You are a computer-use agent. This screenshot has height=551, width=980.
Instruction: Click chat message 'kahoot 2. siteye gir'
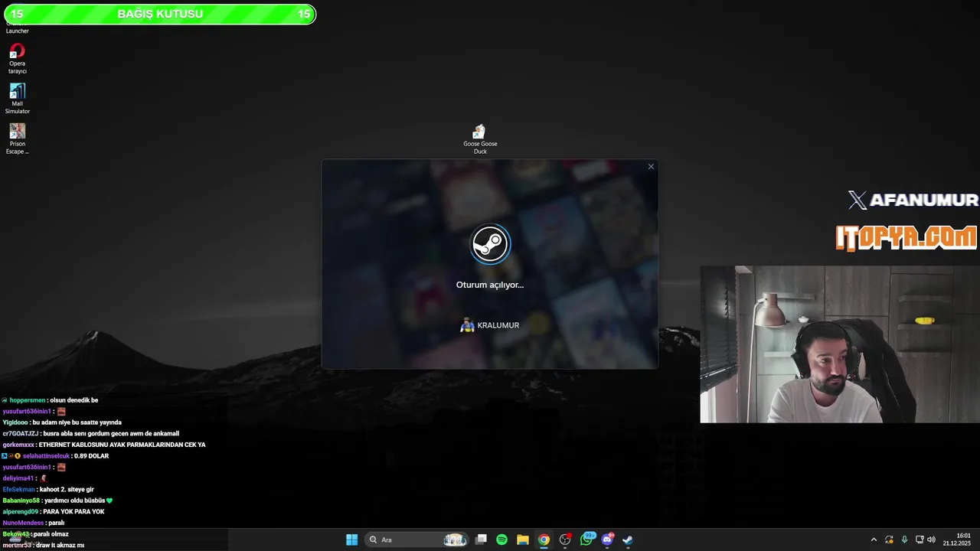tap(67, 489)
